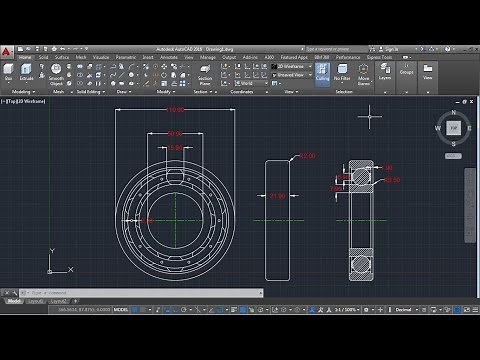The width and height of the screenshot is (480, 360).
Task: Select the Extrude tool
Action: [26, 72]
